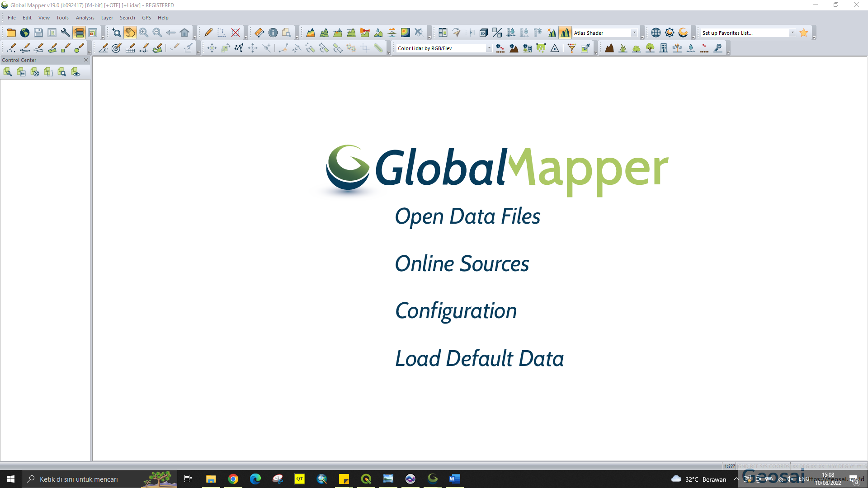The image size is (868, 488).
Task: Click the Lidar ground mountain icon
Action: pyautogui.click(x=609, y=48)
